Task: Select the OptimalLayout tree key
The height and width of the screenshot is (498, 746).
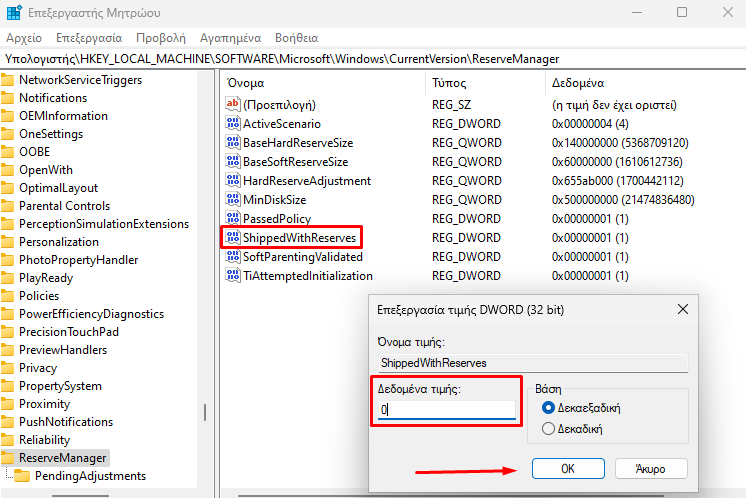Action: tap(59, 188)
